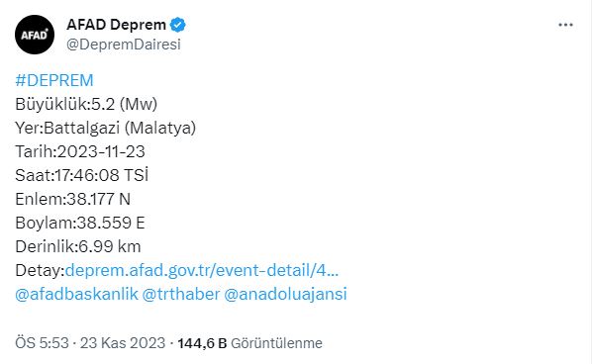The image size is (595, 364).
Task: Open the AFAD profile avatar
Action: (x=35, y=35)
